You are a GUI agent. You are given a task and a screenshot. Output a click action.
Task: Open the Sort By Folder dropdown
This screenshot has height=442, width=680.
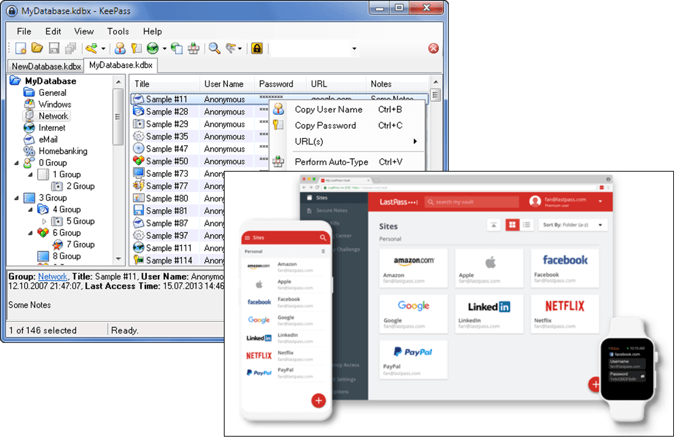[x=573, y=225]
